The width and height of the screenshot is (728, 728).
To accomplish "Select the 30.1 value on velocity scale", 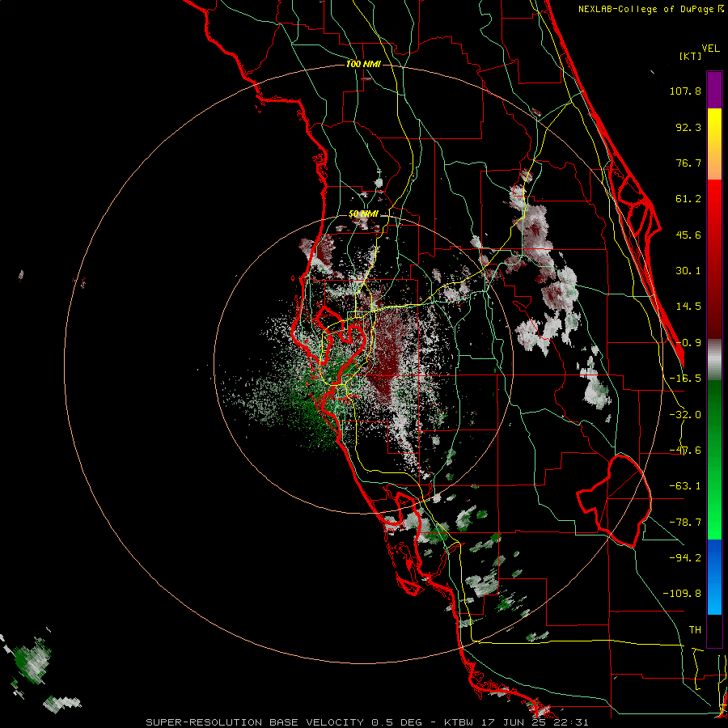I will pyautogui.click(x=688, y=271).
